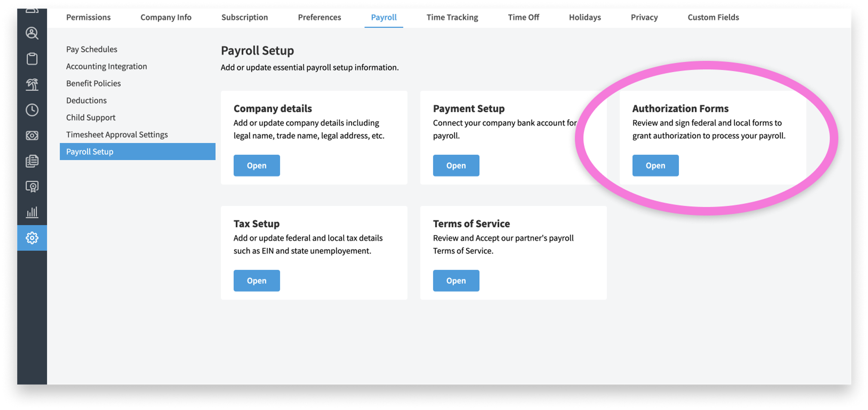The height and width of the screenshot is (410, 868).
Task: Open the Subscription tab
Action: [245, 17]
